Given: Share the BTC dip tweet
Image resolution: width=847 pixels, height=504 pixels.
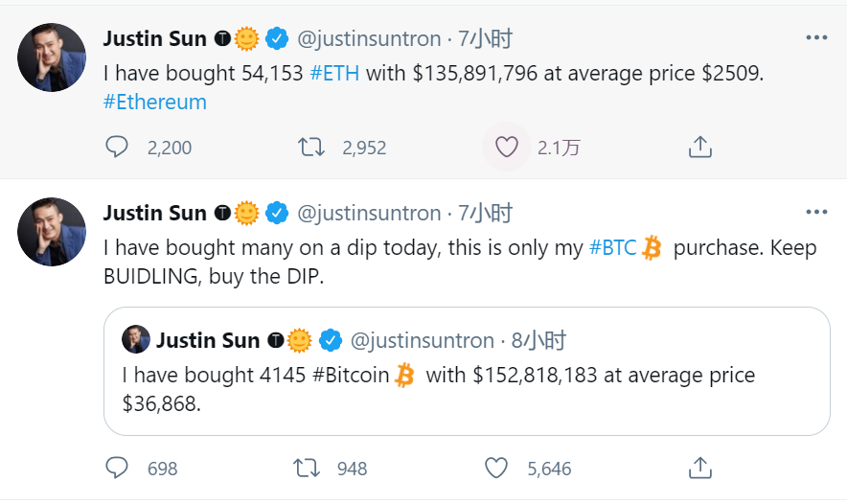Looking at the screenshot, I should point(699,468).
